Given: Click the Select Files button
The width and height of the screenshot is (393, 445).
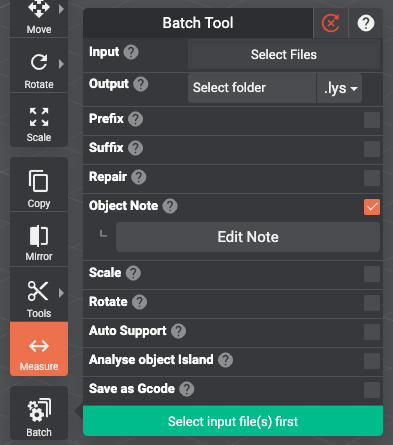Looking at the screenshot, I should (x=284, y=54).
